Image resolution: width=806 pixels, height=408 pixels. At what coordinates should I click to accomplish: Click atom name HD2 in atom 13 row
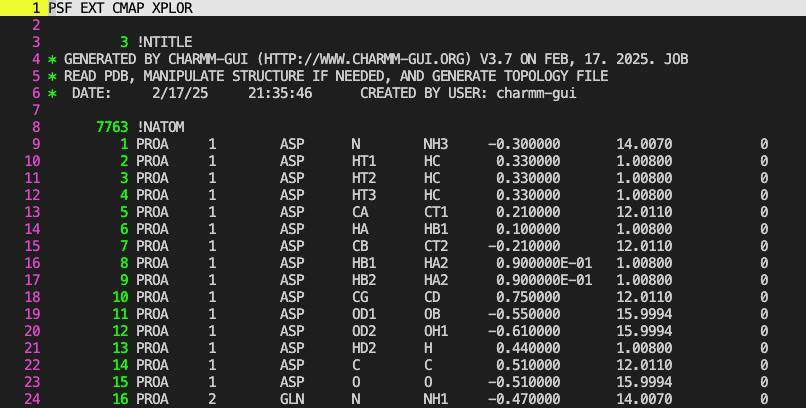click(364, 347)
